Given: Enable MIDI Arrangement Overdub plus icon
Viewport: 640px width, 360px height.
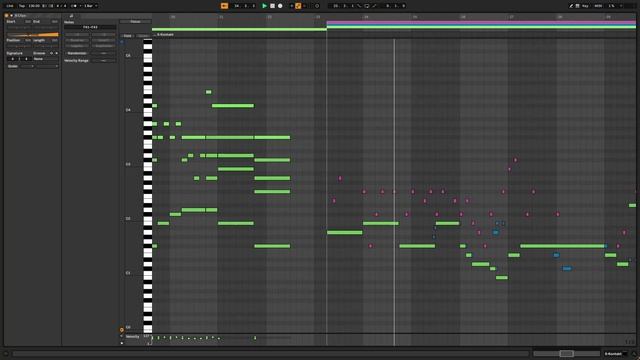Looking at the screenshot, I should coord(291,6).
